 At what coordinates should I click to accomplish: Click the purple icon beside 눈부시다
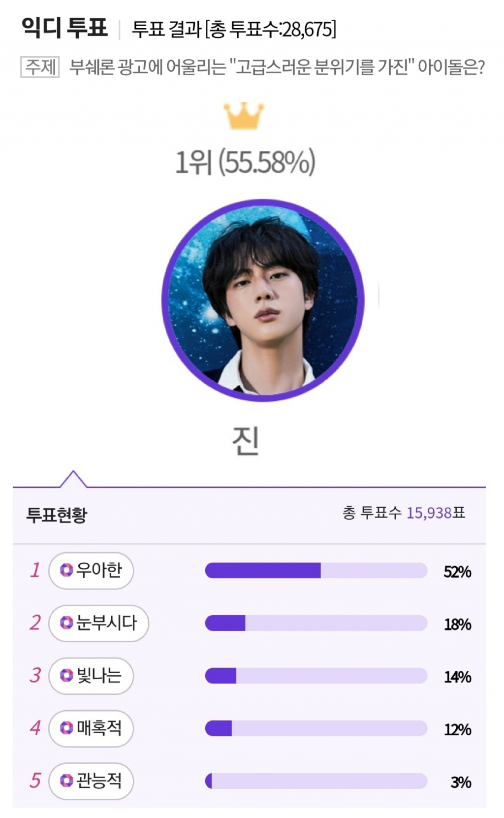click(66, 623)
